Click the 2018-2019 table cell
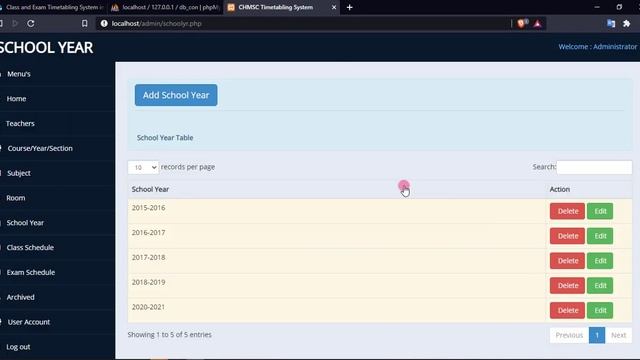The width and height of the screenshot is (640, 360). tap(336, 286)
